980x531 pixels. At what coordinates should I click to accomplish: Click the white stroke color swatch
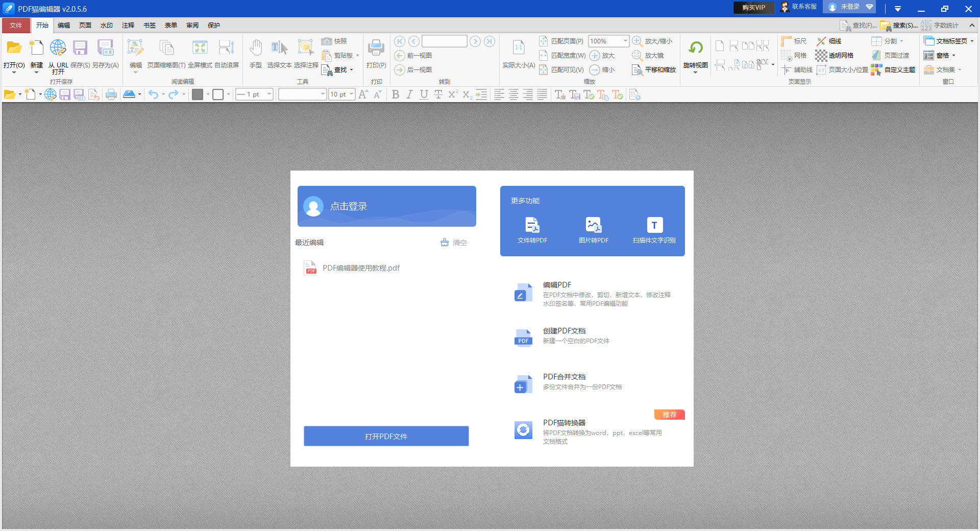tap(218, 94)
